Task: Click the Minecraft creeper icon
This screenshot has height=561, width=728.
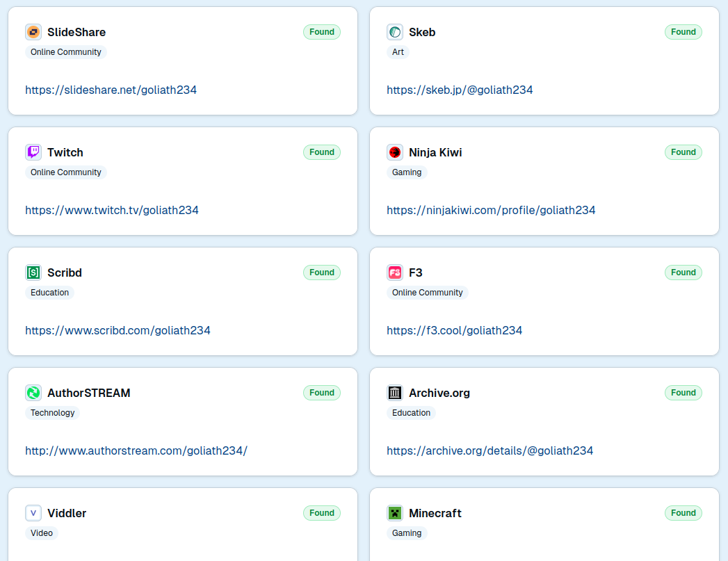Action: coord(395,513)
